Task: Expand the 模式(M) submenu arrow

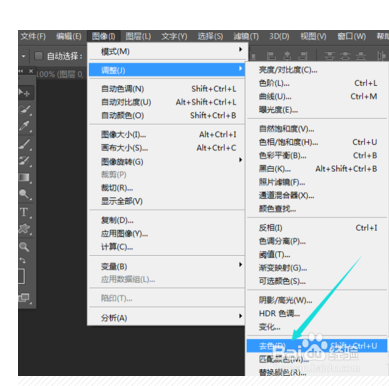Action: point(240,49)
